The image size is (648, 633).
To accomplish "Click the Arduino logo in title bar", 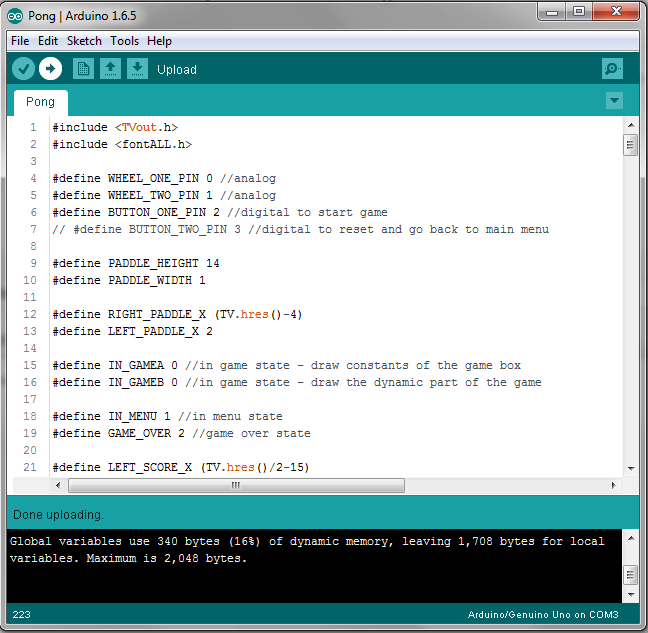I will (x=15, y=16).
